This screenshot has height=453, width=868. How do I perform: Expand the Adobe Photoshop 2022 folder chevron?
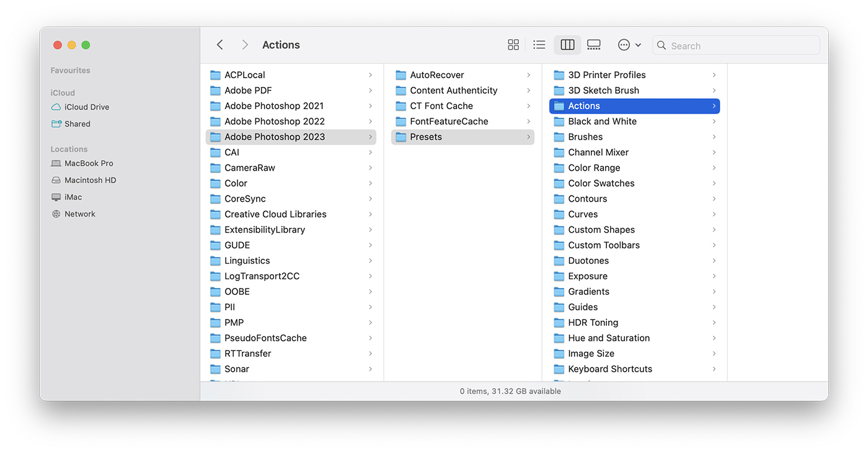tap(370, 122)
